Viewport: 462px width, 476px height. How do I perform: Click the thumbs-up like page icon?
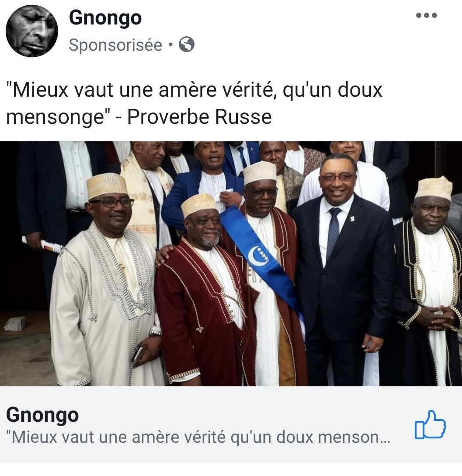[x=430, y=425]
